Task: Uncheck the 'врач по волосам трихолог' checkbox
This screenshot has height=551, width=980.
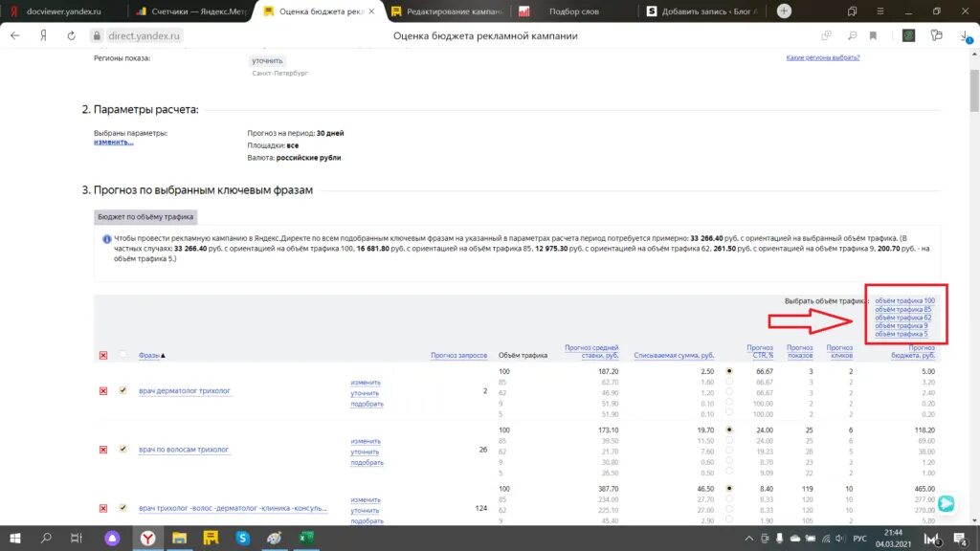Action: point(123,450)
